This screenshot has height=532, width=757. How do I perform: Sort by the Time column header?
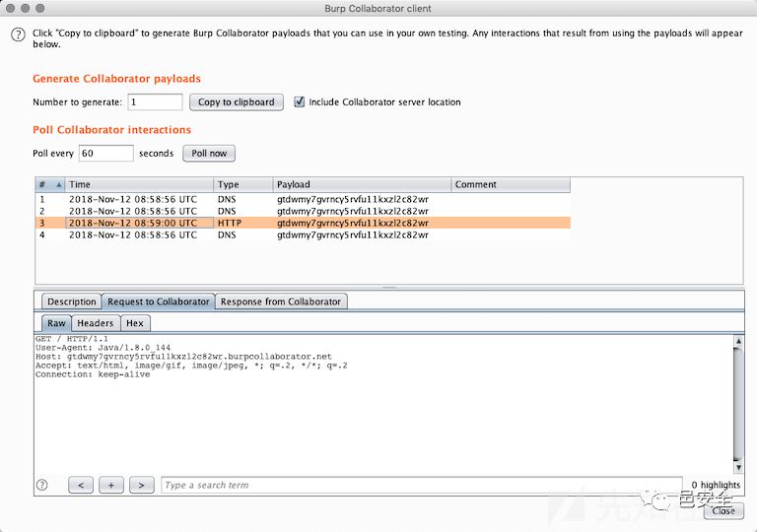pos(139,184)
